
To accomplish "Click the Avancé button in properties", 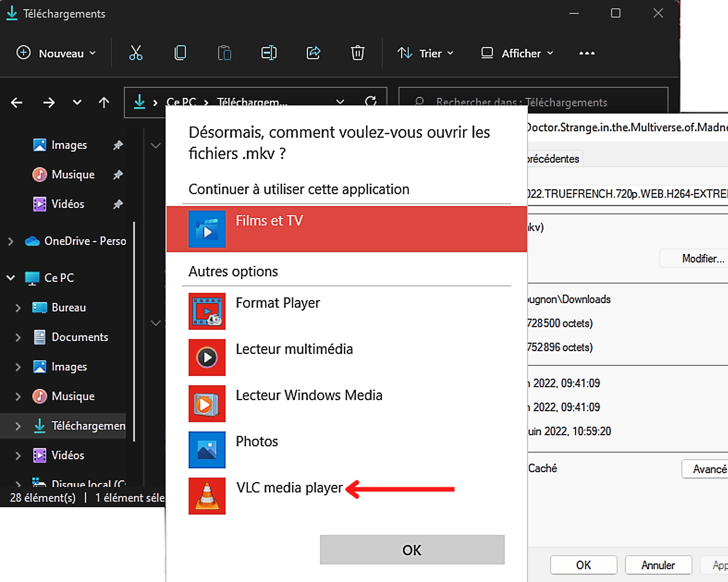I will 705,469.
